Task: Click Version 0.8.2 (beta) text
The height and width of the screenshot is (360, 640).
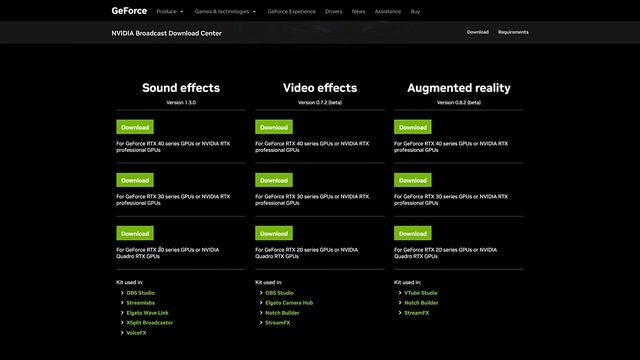Action: [459, 102]
